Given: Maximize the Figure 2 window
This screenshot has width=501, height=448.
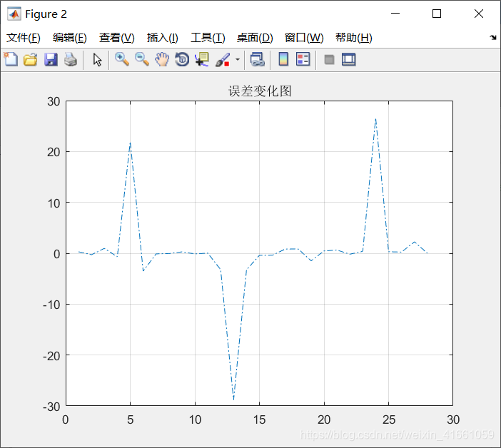Looking at the screenshot, I should [x=437, y=14].
